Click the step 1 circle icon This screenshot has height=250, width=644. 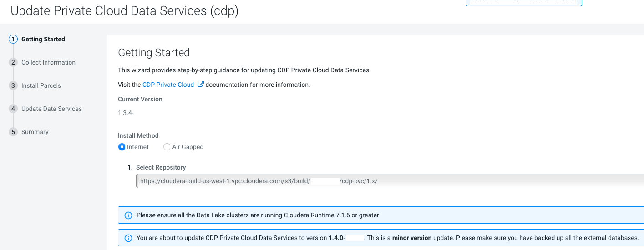pos(13,39)
